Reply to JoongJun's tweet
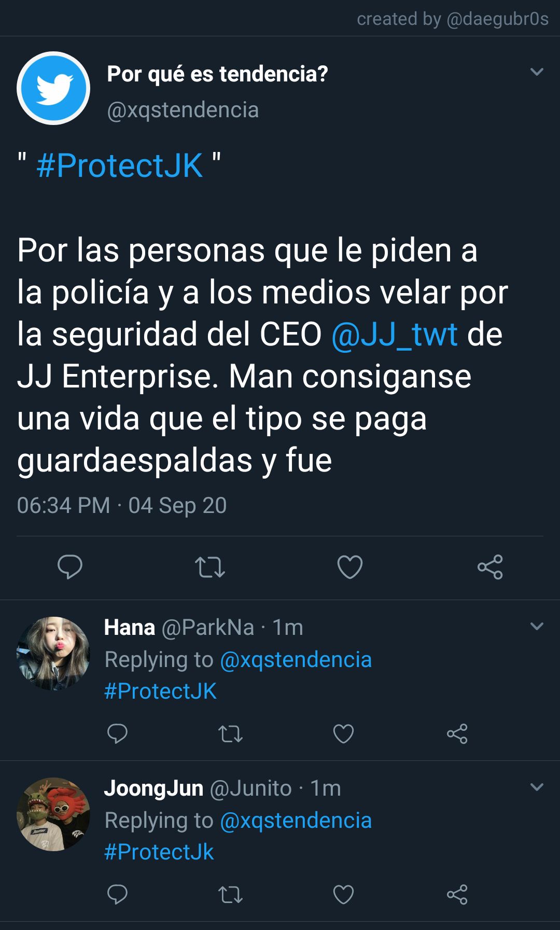This screenshot has width=560, height=930. pyautogui.click(x=117, y=894)
